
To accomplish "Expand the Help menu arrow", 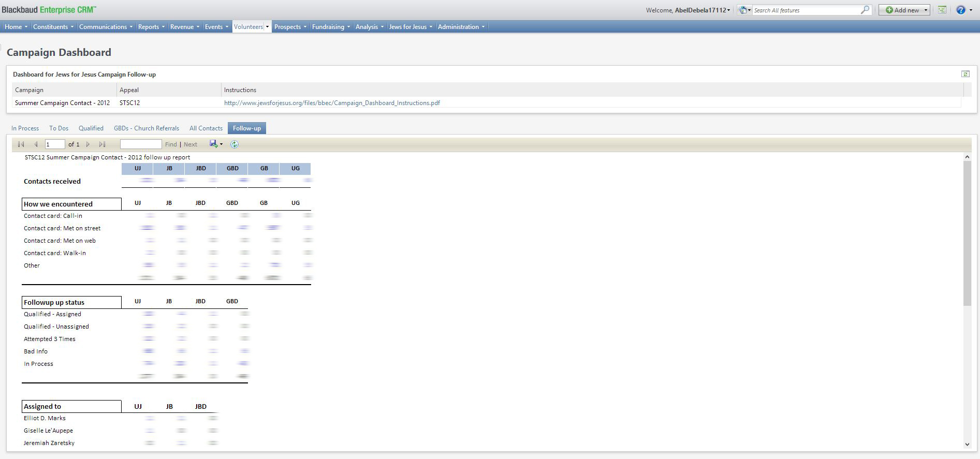I will pos(971,10).
